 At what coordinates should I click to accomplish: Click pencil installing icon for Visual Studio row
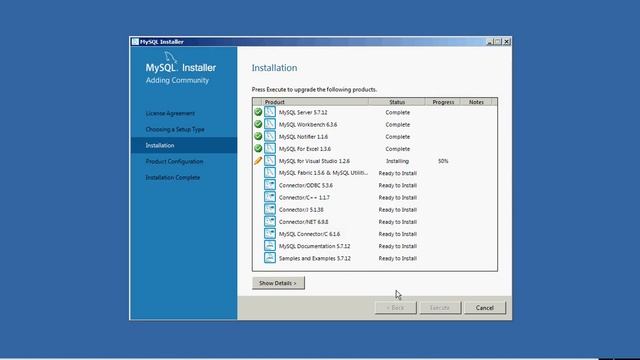click(258, 161)
